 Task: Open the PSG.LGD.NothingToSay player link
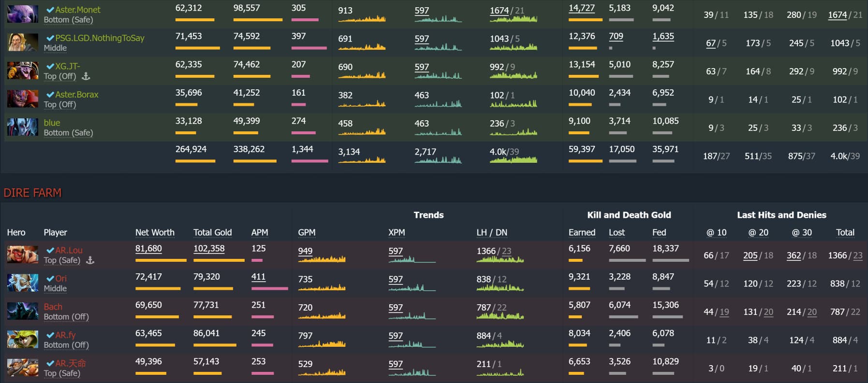[x=99, y=38]
